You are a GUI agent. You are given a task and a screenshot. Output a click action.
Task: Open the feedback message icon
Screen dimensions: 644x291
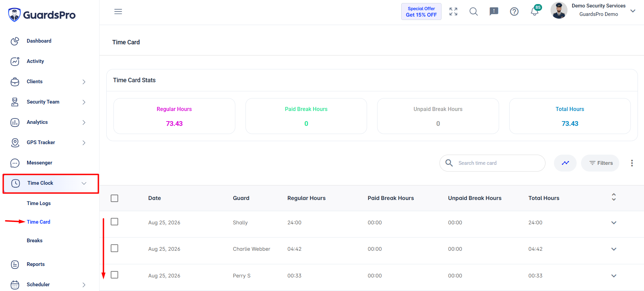(x=494, y=12)
